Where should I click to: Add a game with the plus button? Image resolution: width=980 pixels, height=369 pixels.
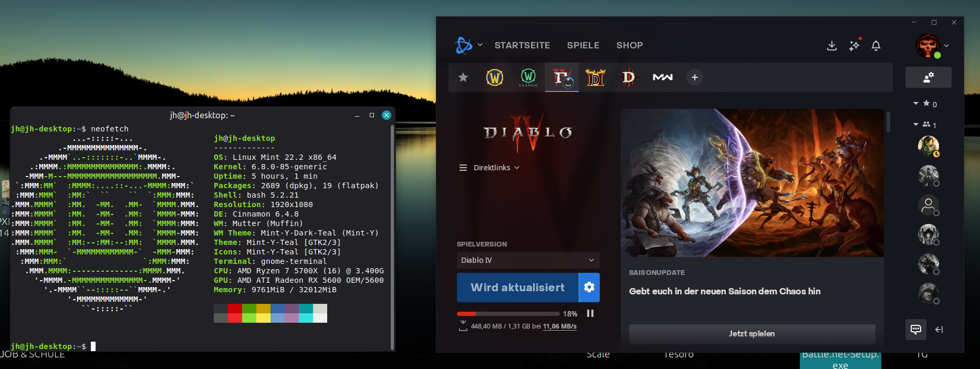(x=694, y=77)
